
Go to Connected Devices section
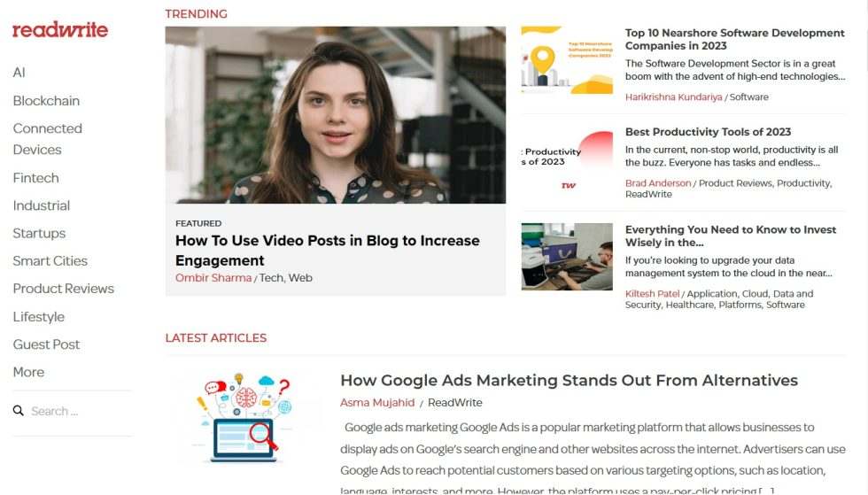(x=47, y=139)
